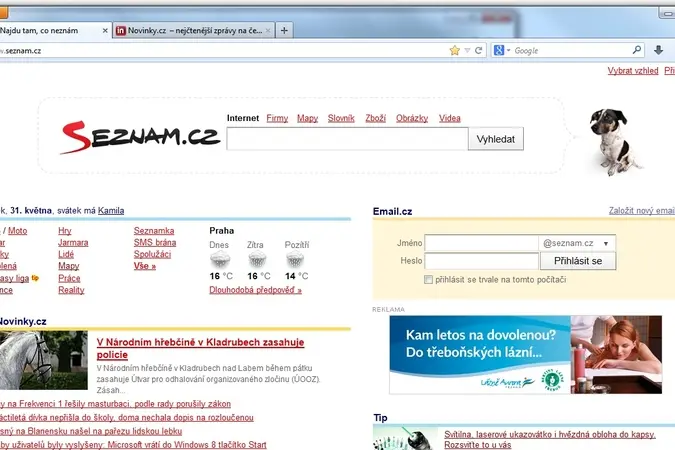Screen dimensions: 675x450
Task: Open the Dlouhodobá předpověď link
Action: [255, 290]
